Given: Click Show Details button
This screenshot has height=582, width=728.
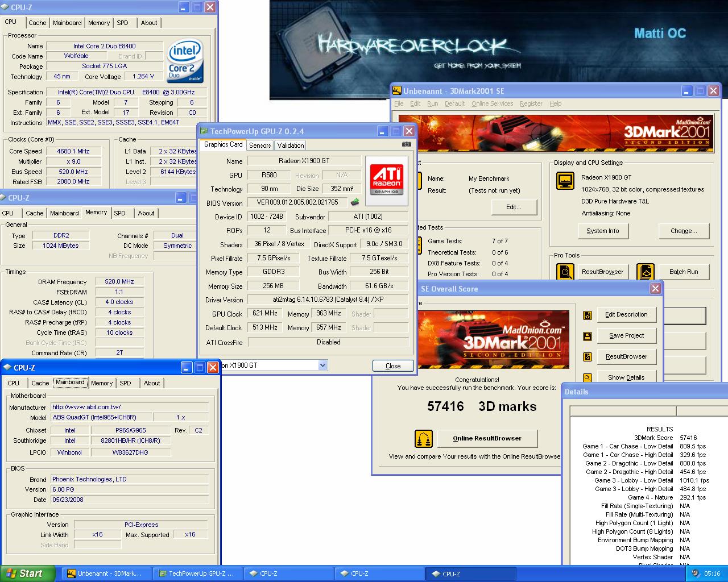Looking at the screenshot, I should click(626, 377).
